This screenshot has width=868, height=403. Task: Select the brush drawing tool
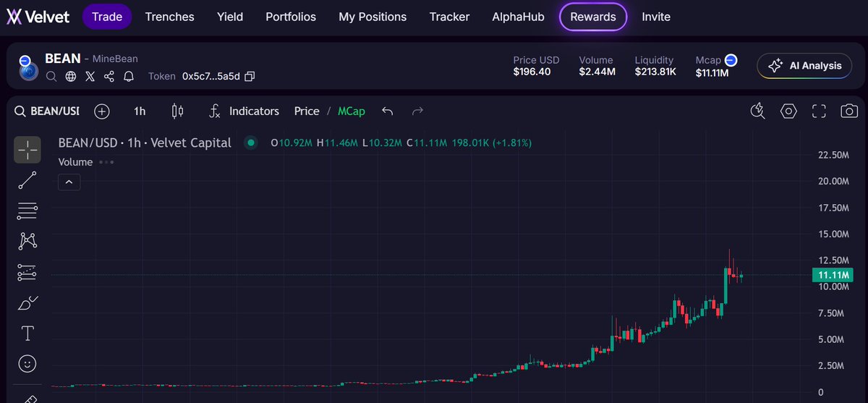(x=27, y=302)
